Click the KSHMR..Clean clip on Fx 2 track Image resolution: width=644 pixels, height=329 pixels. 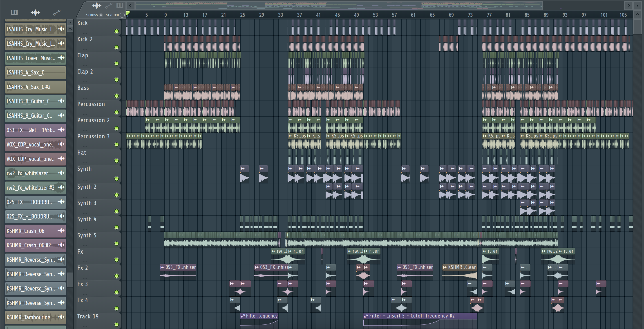click(x=459, y=272)
